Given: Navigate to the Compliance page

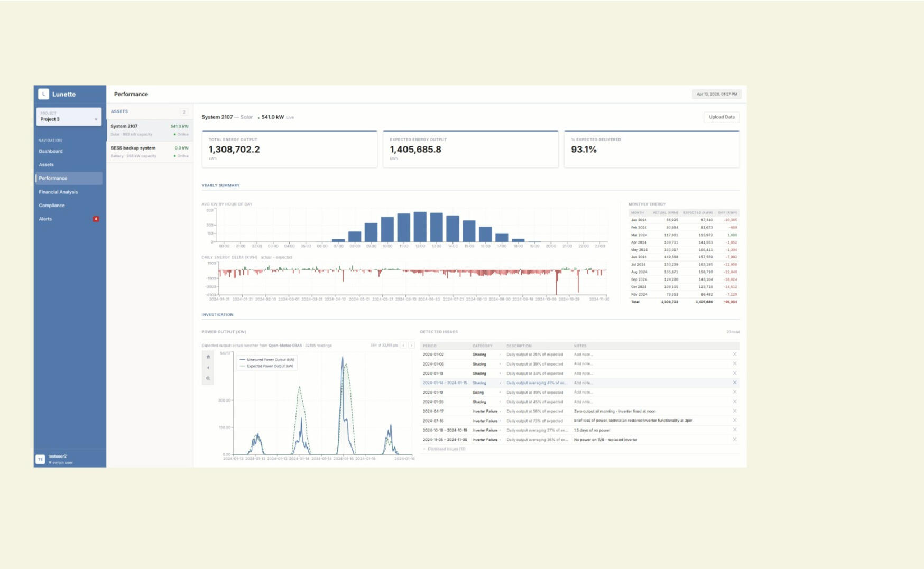Looking at the screenshot, I should [52, 206].
